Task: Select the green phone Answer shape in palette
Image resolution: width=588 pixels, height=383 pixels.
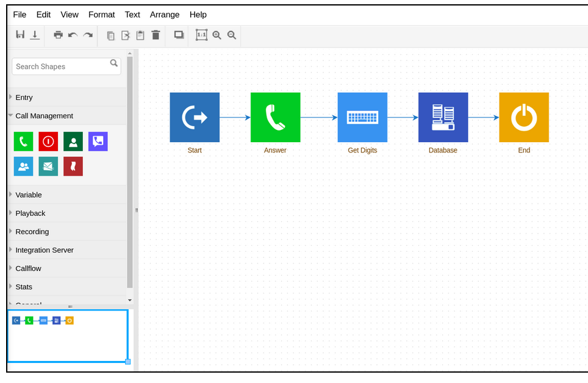Action: pyautogui.click(x=23, y=141)
